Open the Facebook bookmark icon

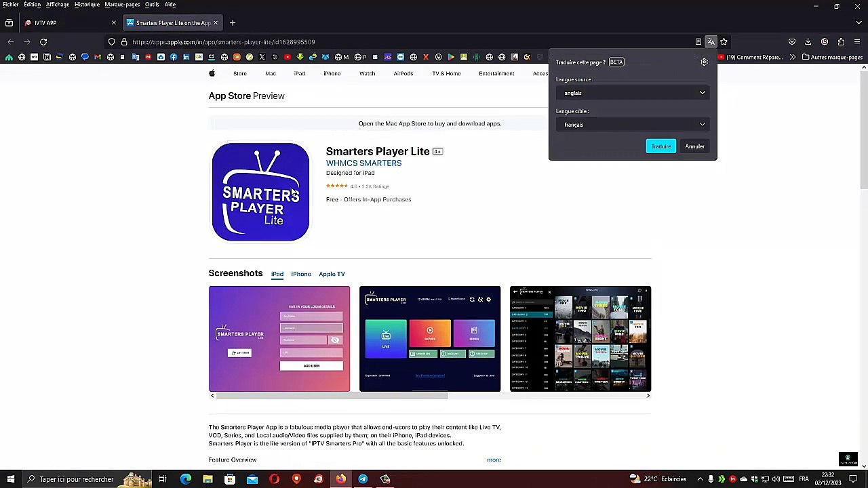174,58
